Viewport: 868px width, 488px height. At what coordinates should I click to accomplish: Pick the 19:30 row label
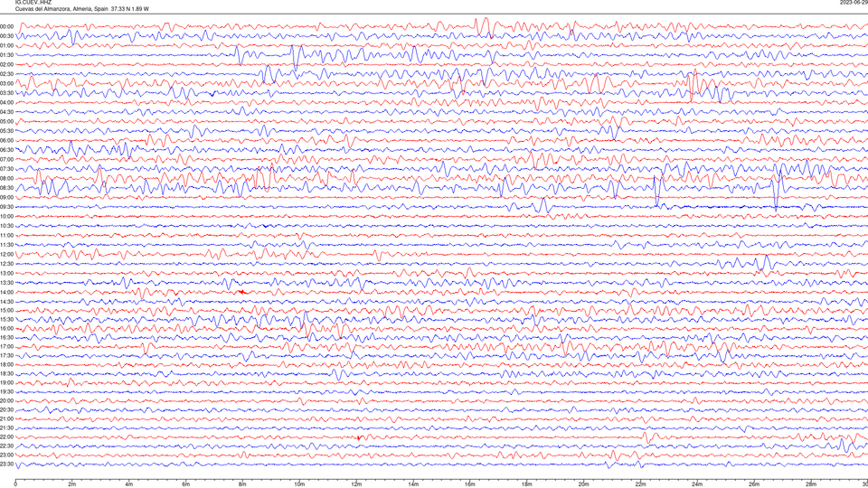pyautogui.click(x=6, y=391)
